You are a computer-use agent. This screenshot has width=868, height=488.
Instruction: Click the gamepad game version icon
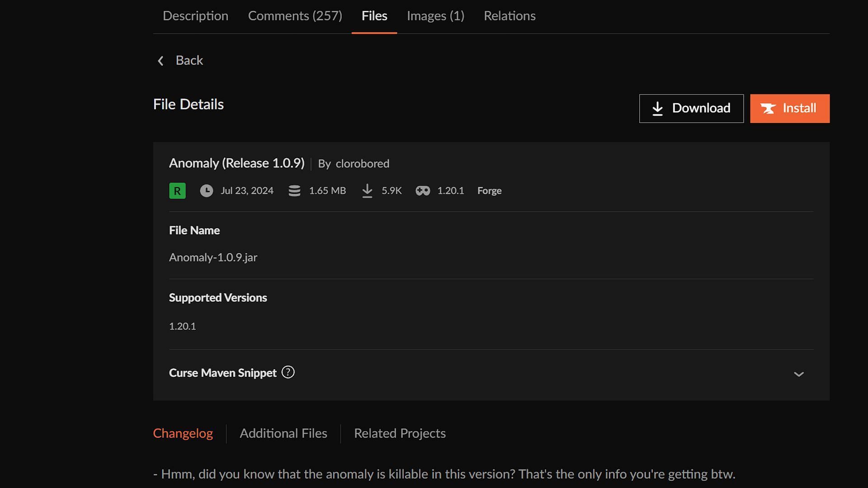(x=423, y=191)
